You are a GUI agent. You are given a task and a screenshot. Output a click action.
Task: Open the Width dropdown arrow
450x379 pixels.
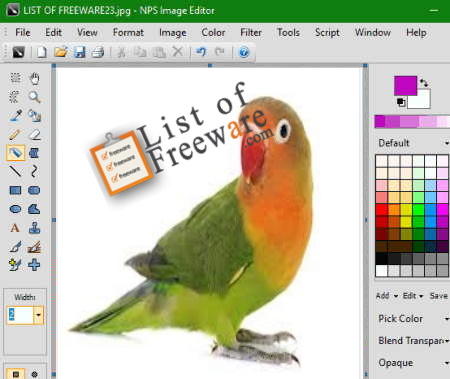click(x=38, y=315)
